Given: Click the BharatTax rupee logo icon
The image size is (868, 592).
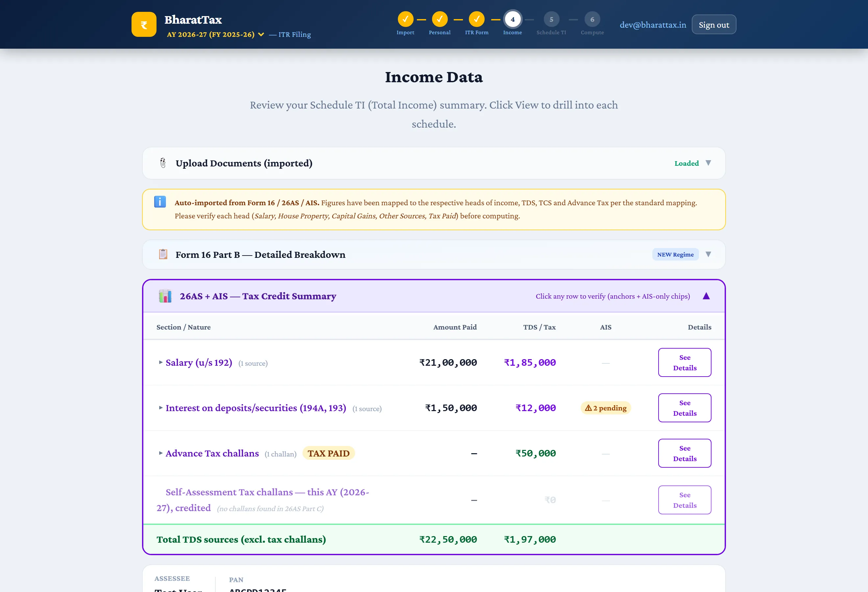Looking at the screenshot, I should [x=144, y=24].
